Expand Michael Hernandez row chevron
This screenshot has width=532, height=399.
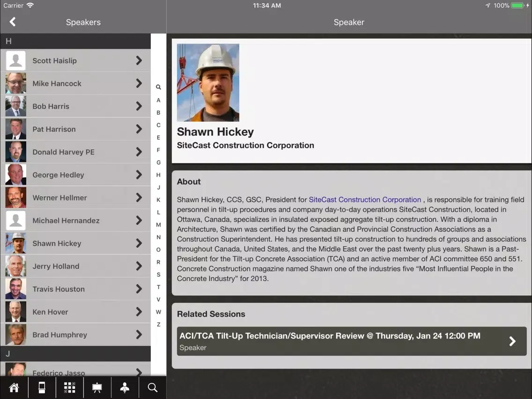click(139, 221)
